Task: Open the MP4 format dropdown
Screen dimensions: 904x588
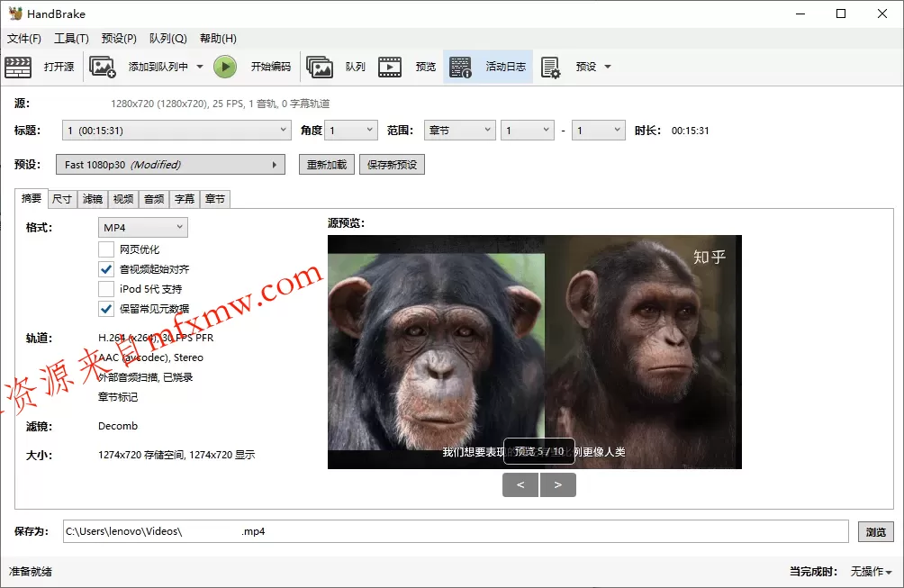Action: (x=143, y=228)
